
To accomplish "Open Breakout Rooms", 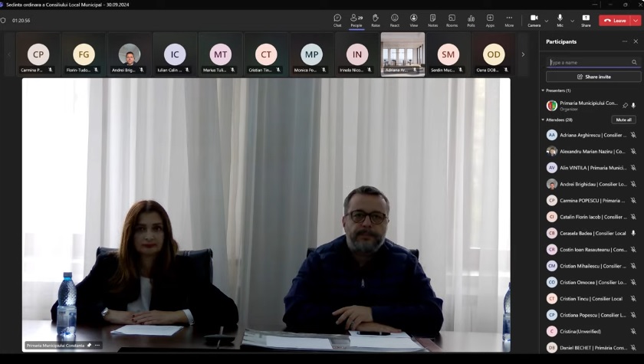I will [x=452, y=20].
